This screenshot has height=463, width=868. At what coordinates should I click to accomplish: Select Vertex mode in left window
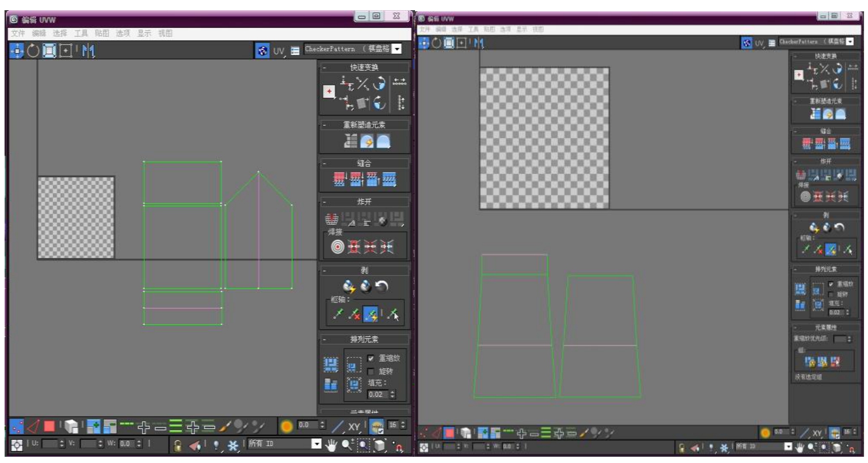[x=17, y=426]
